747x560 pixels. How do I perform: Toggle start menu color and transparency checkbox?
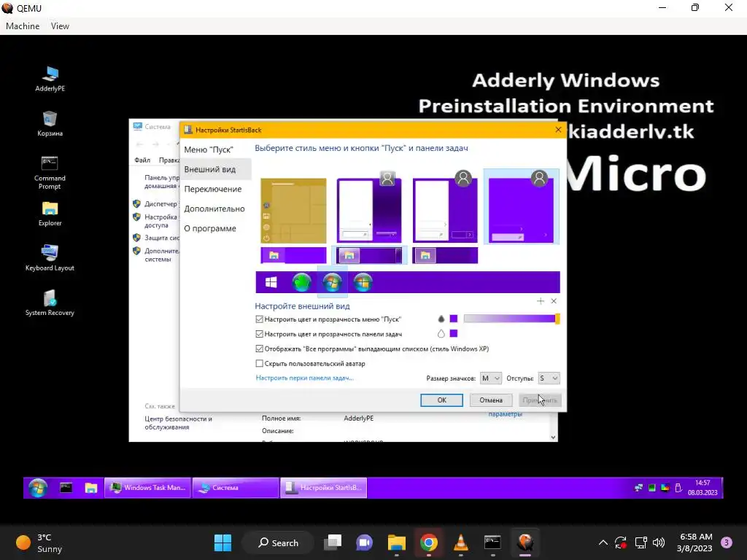click(x=259, y=319)
